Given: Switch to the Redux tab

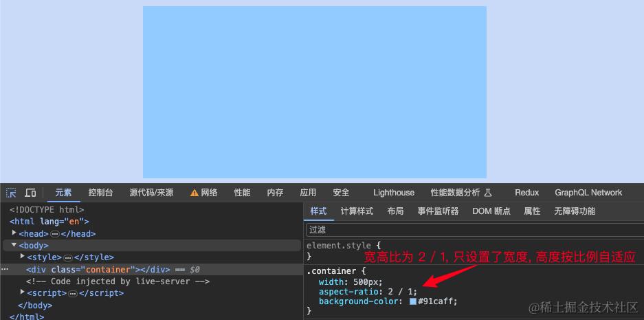Looking at the screenshot, I should (x=527, y=193).
